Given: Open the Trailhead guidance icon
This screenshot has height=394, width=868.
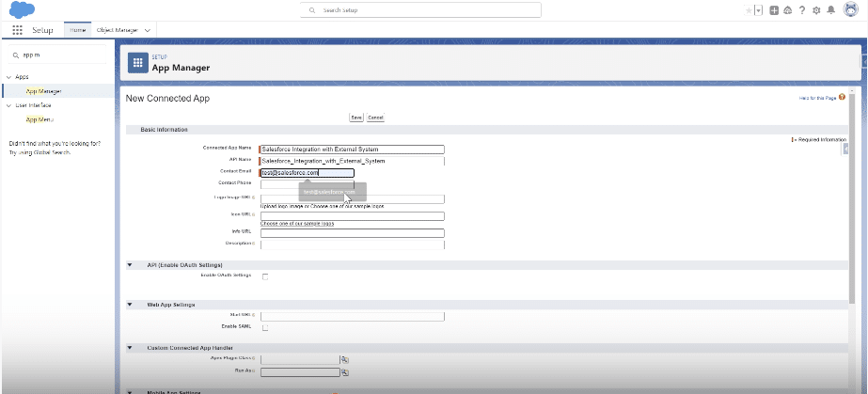Looking at the screenshot, I should pos(788,10).
